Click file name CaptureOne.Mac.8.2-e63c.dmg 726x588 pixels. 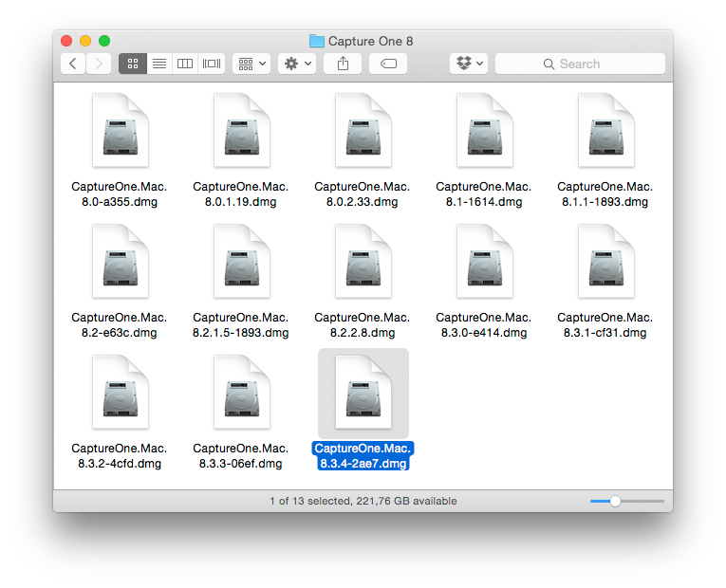[120, 325]
